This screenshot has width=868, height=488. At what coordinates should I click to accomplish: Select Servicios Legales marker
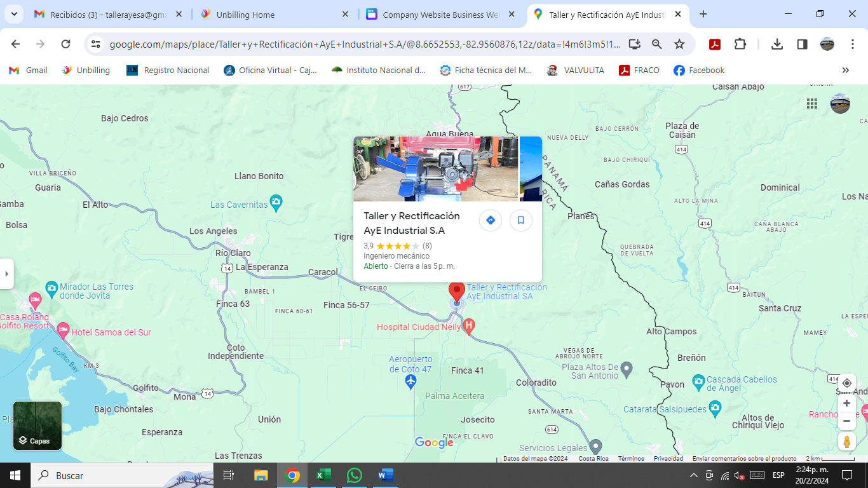595,446
